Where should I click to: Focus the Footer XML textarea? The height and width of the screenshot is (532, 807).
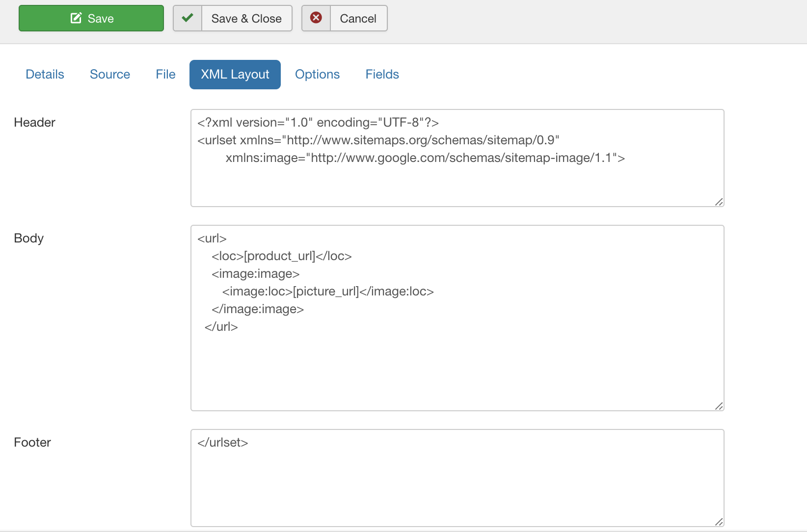[457, 478]
